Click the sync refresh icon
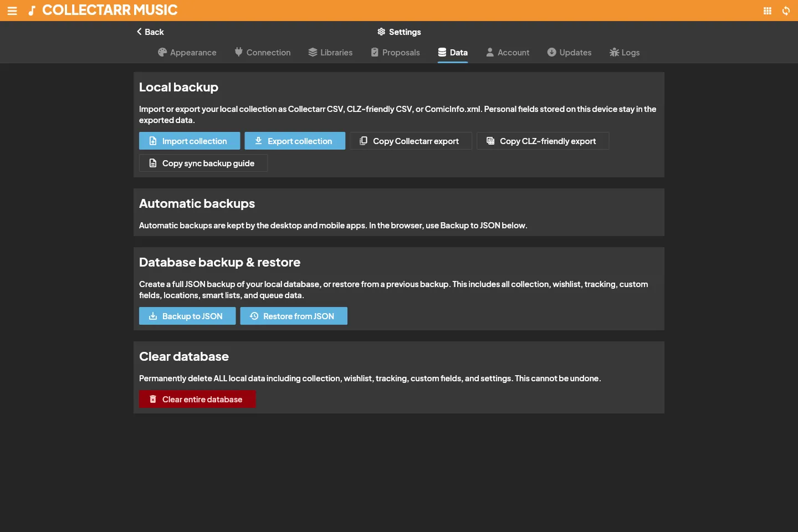Image resolution: width=798 pixels, height=532 pixels. click(x=786, y=11)
